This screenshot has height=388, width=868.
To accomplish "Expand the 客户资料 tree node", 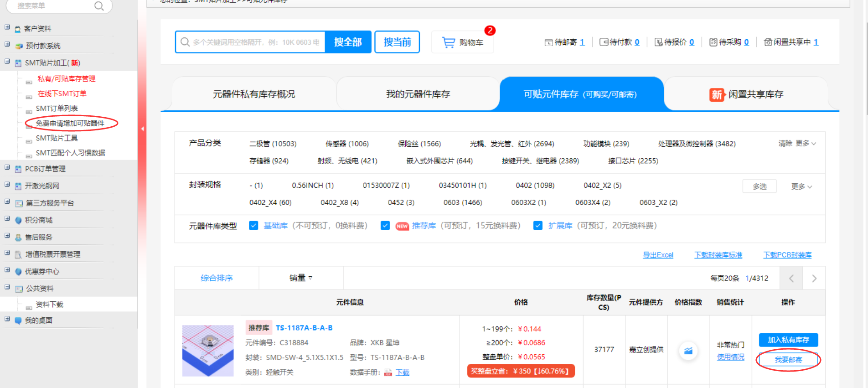I will click(7, 27).
